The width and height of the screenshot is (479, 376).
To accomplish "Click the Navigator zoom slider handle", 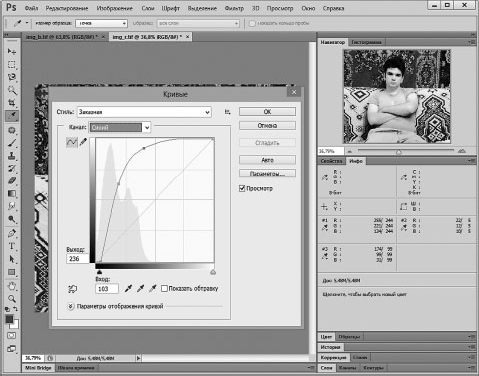I will [x=399, y=152].
